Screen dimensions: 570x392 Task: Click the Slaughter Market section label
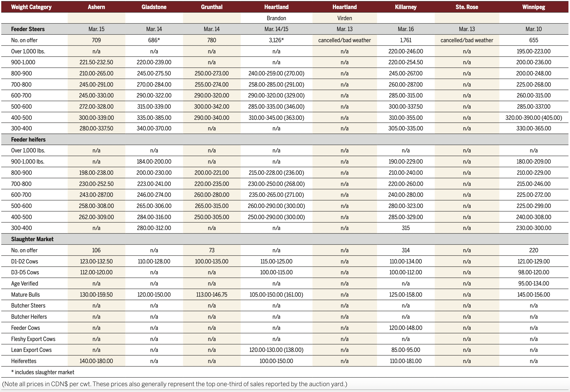tap(32, 239)
